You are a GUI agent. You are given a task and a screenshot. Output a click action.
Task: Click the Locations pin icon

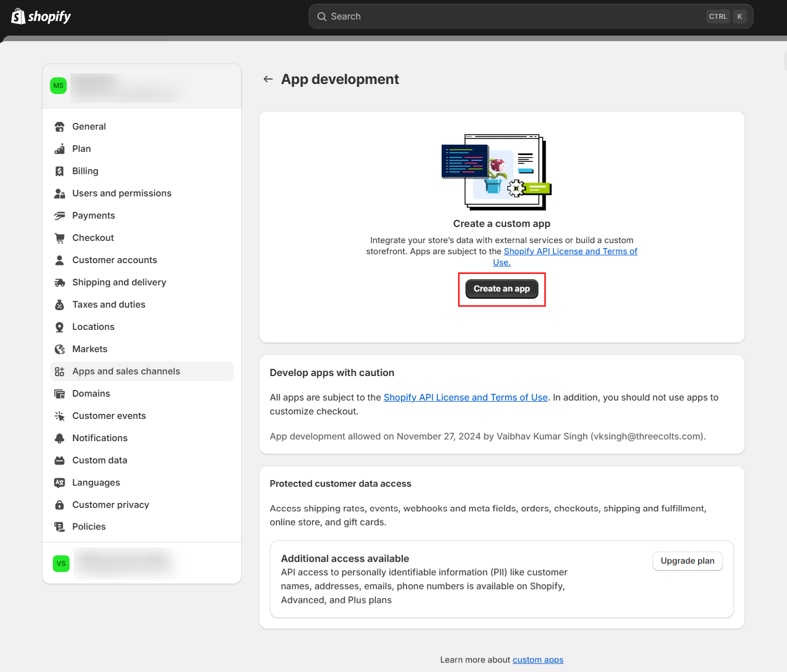pos(60,327)
